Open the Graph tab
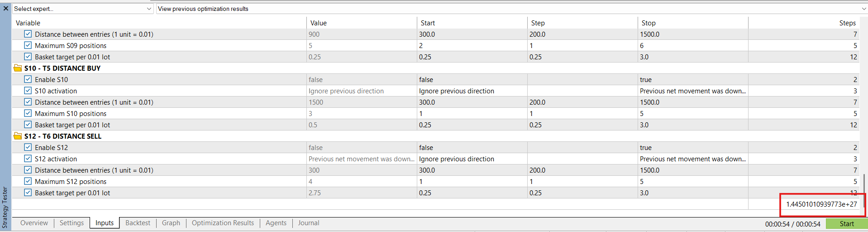 coord(171,223)
